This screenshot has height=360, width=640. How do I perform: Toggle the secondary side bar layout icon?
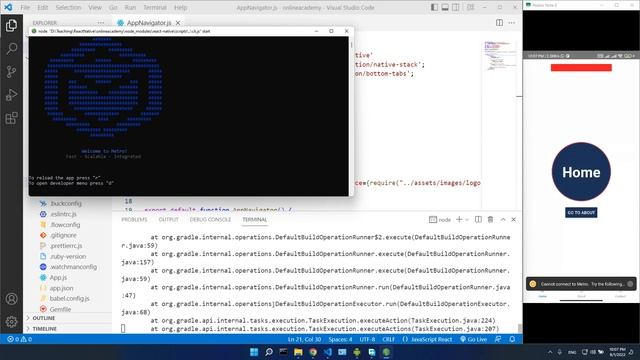point(456,7)
